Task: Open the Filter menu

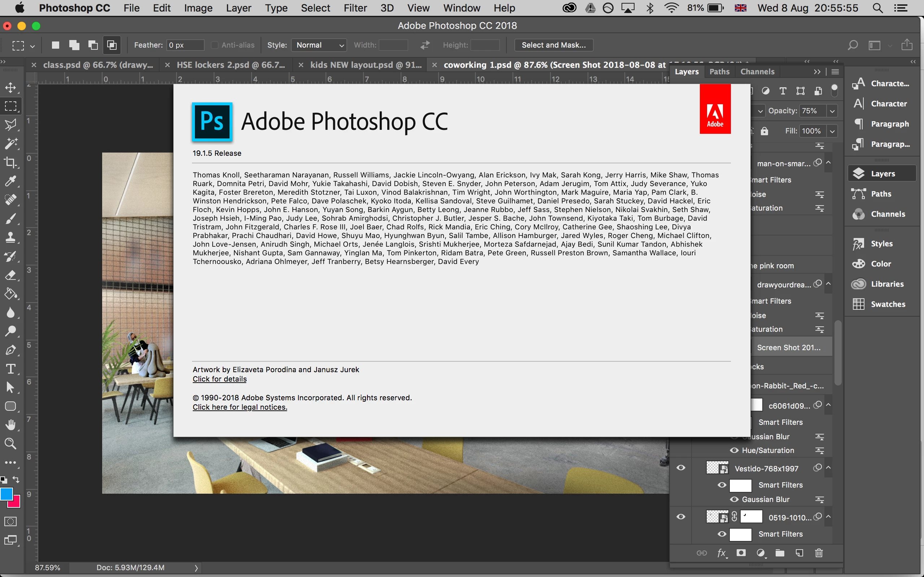Action: [x=355, y=8]
